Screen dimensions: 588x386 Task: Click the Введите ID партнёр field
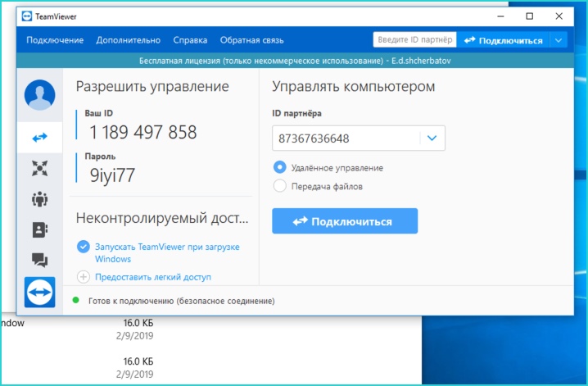click(x=414, y=40)
